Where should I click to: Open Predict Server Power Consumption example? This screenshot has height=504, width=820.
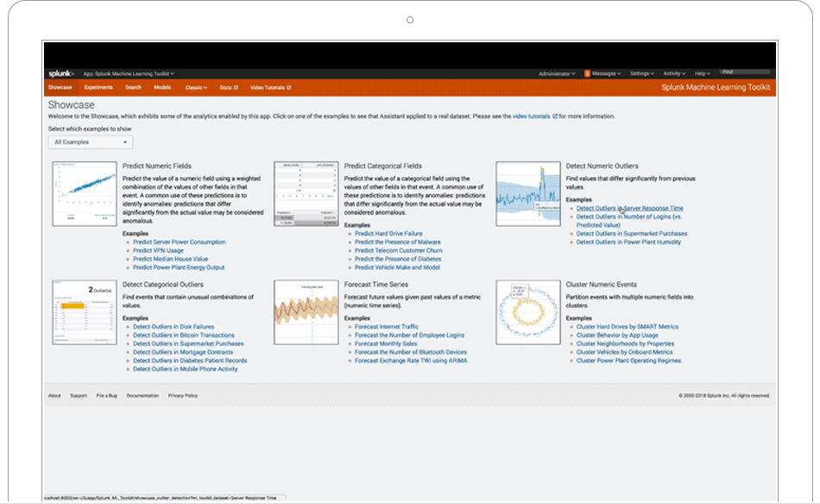180,242
